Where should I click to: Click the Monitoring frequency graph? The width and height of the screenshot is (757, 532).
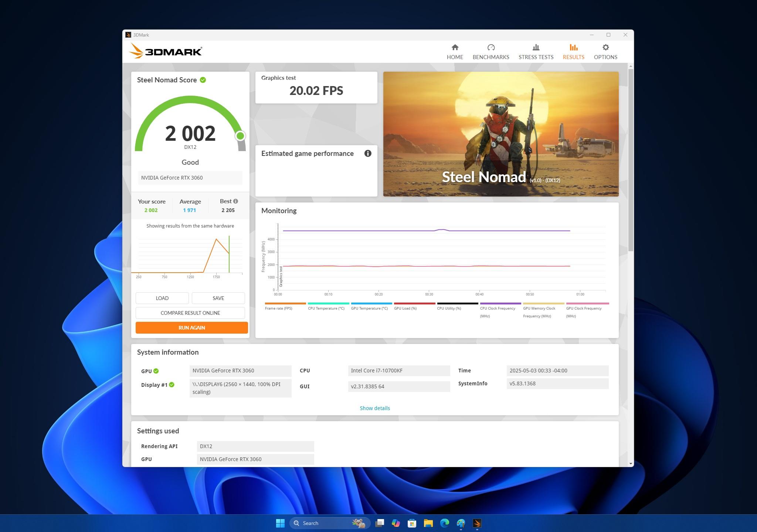coord(436,259)
